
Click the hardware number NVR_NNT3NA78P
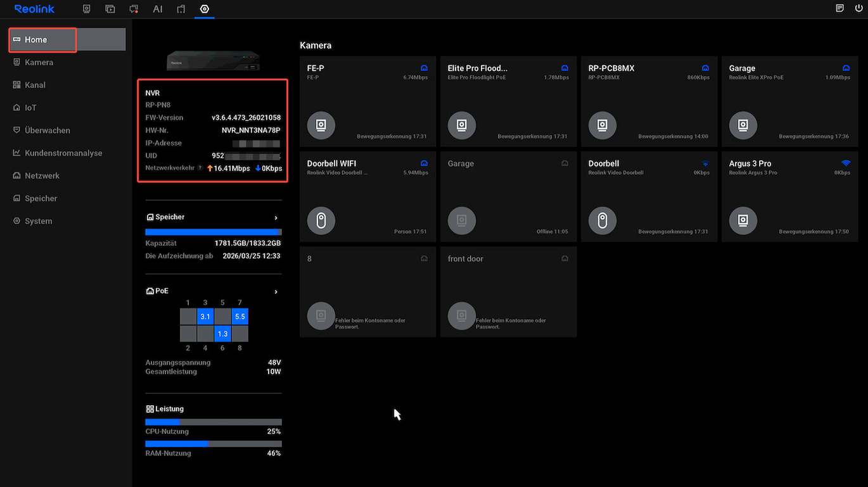pyautogui.click(x=251, y=130)
